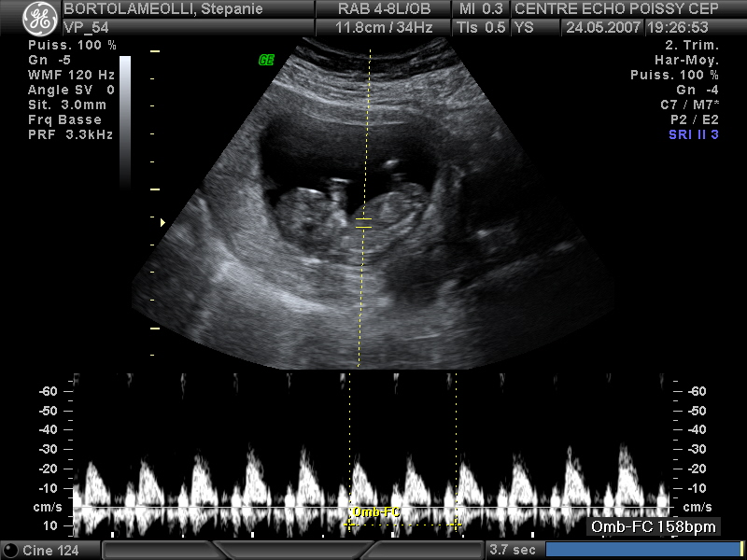Click the WMF 120 Hz wall filter parameter
The height and width of the screenshot is (560, 747).
tap(71, 75)
